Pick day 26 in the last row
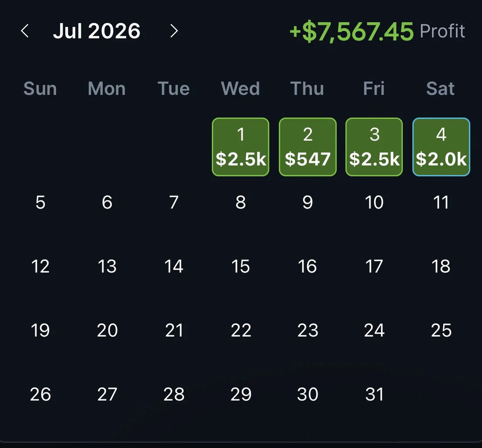482x448 pixels. (40, 394)
